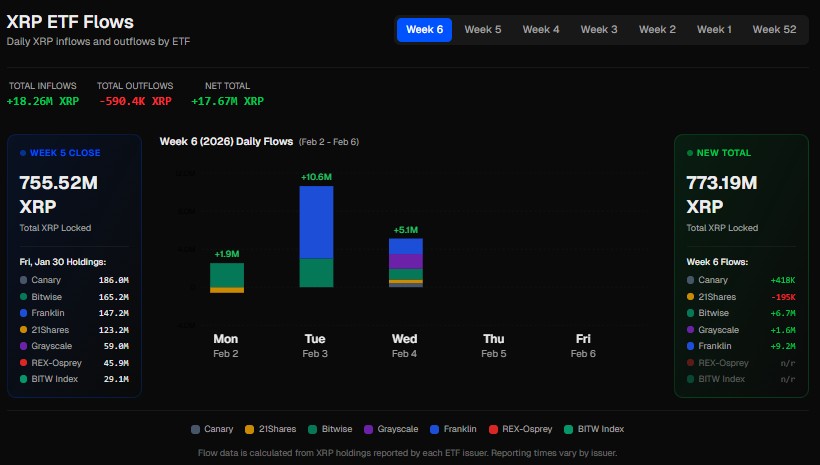Click the Mon Feb 2 axis label
The width and height of the screenshot is (820, 465).
(x=225, y=346)
